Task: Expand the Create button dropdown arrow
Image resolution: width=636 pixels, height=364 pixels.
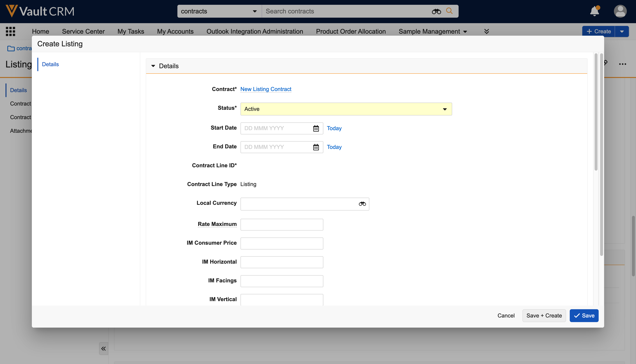Action: [x=622, y=31]
